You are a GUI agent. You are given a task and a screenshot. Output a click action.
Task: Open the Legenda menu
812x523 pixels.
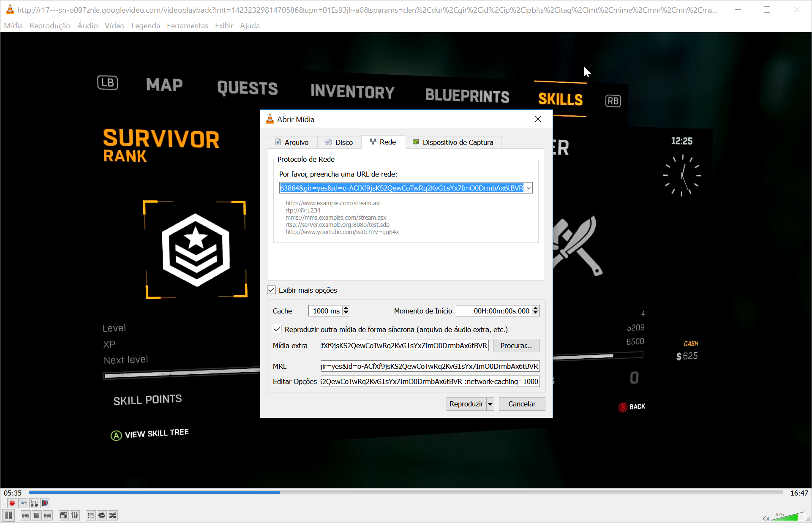[x=146, y=26]
